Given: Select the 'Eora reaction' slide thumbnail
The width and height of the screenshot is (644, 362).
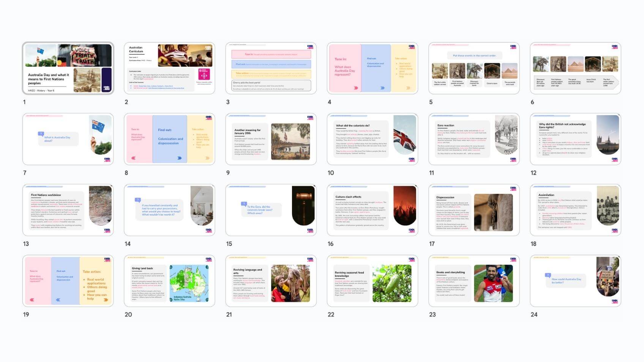Looking at the screenshot, I should point(474,139).
